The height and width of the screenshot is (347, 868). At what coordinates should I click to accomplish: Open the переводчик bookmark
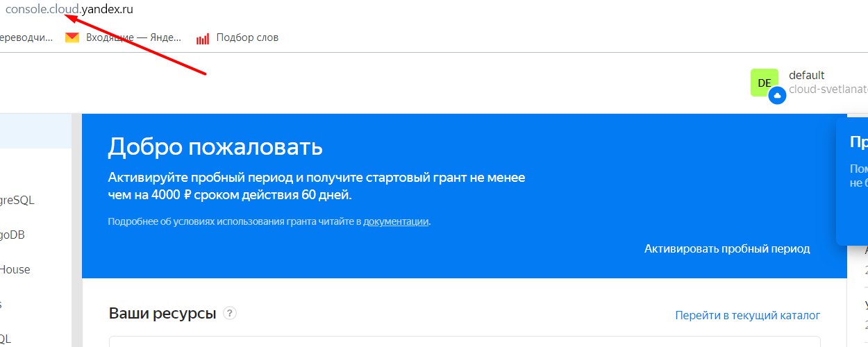(x=26, y=37)
